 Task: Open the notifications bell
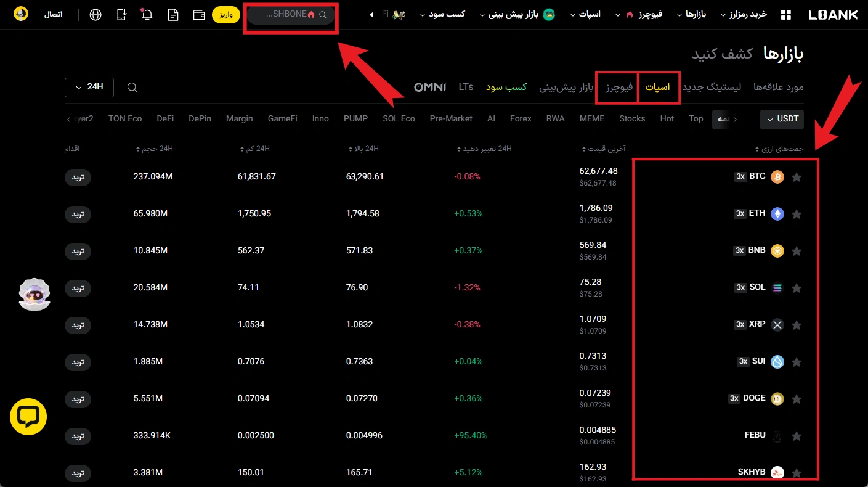point(147,14)
